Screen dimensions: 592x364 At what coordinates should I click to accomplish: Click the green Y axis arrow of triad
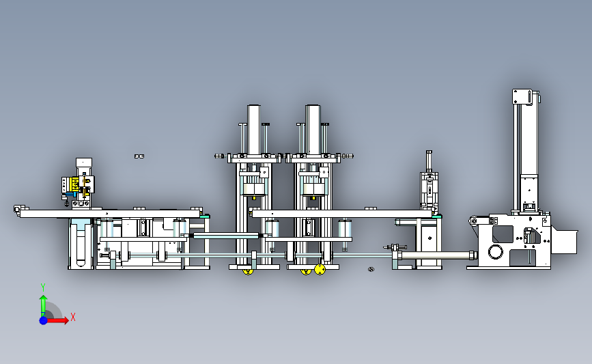pos(43,306)
